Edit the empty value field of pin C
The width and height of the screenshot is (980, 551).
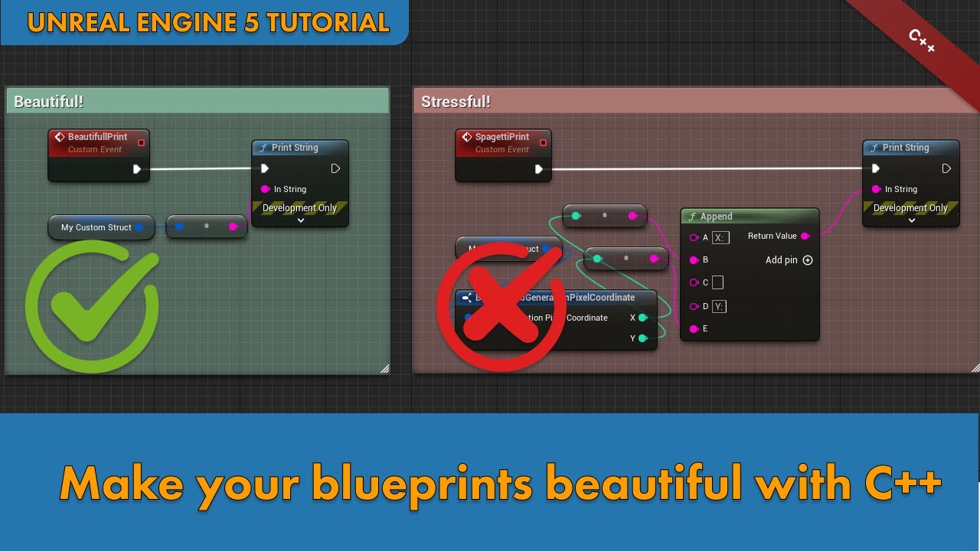[717, 282]
